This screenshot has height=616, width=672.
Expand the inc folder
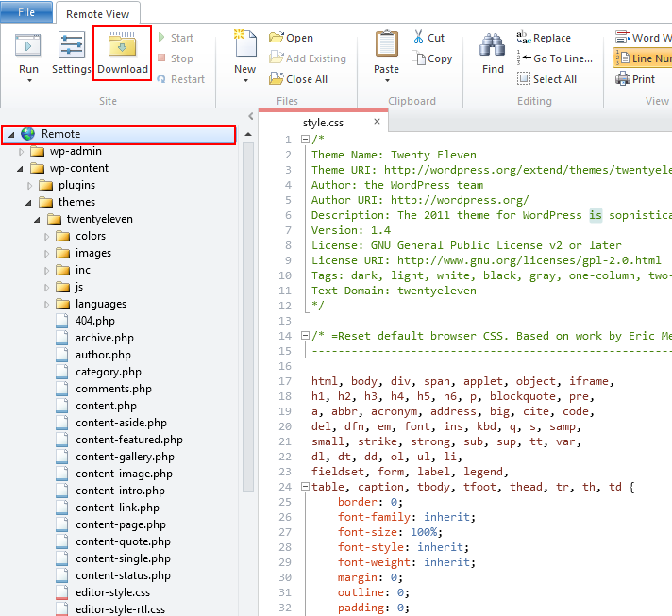coord(46,271)
